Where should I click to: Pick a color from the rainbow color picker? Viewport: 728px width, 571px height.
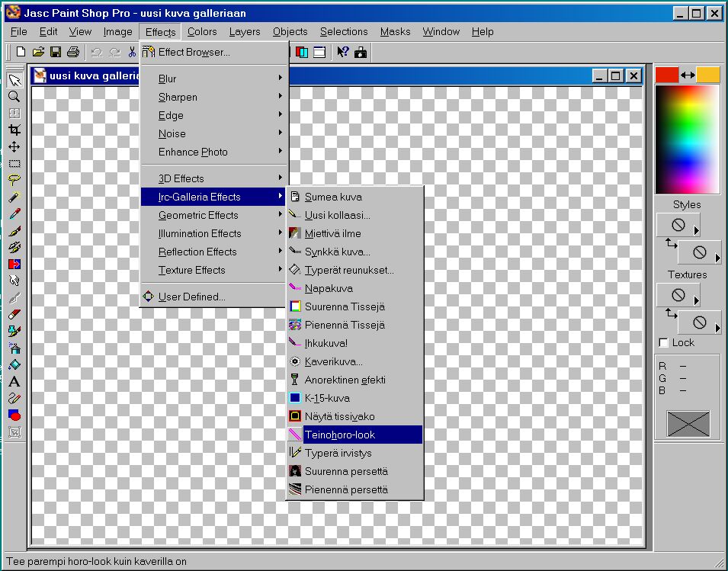[x=687, y=140]
